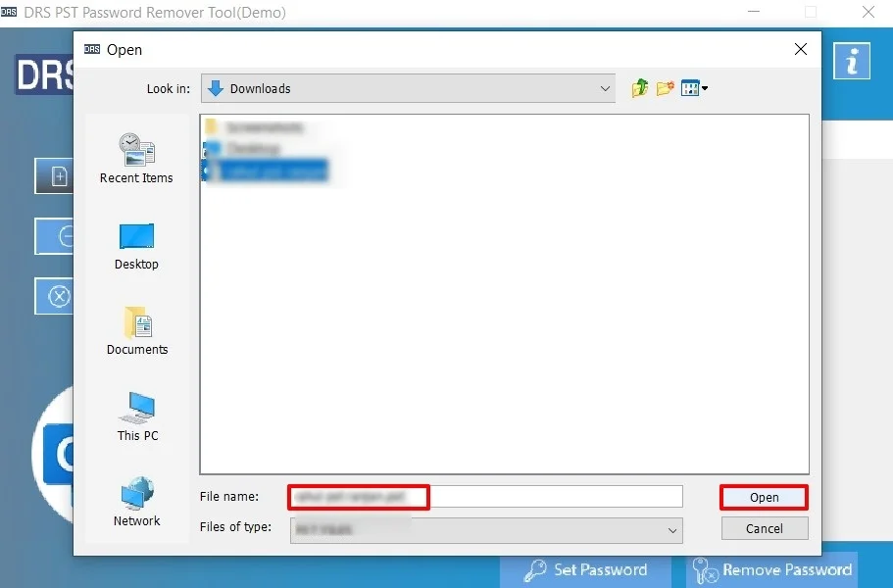Screen dimensions: 893x588
Task: Click the add PST file icon in app sidebar
Action: (x=57, y=176)
